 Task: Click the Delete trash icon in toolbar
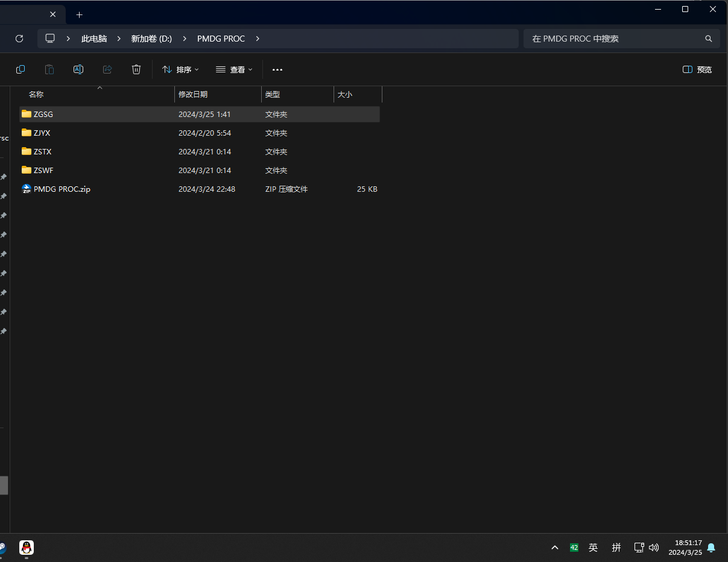136,69
